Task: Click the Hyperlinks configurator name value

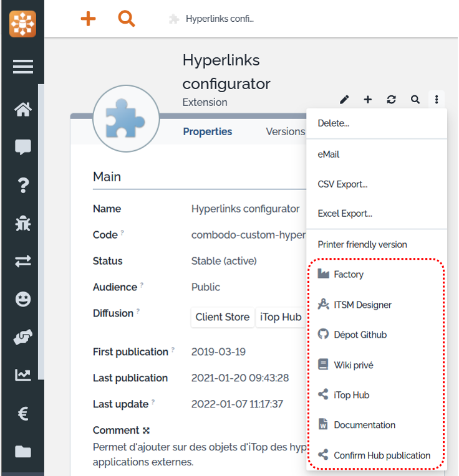Action: (245, 209)
